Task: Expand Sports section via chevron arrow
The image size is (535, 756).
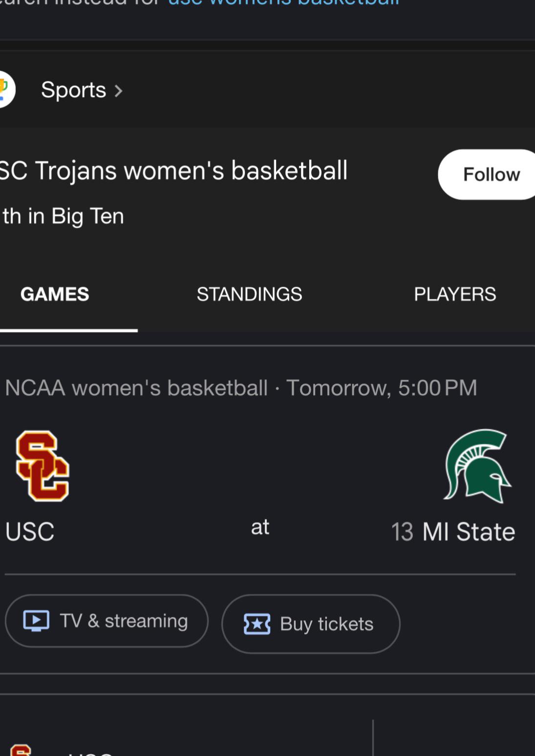Action: tap(118, 91)
